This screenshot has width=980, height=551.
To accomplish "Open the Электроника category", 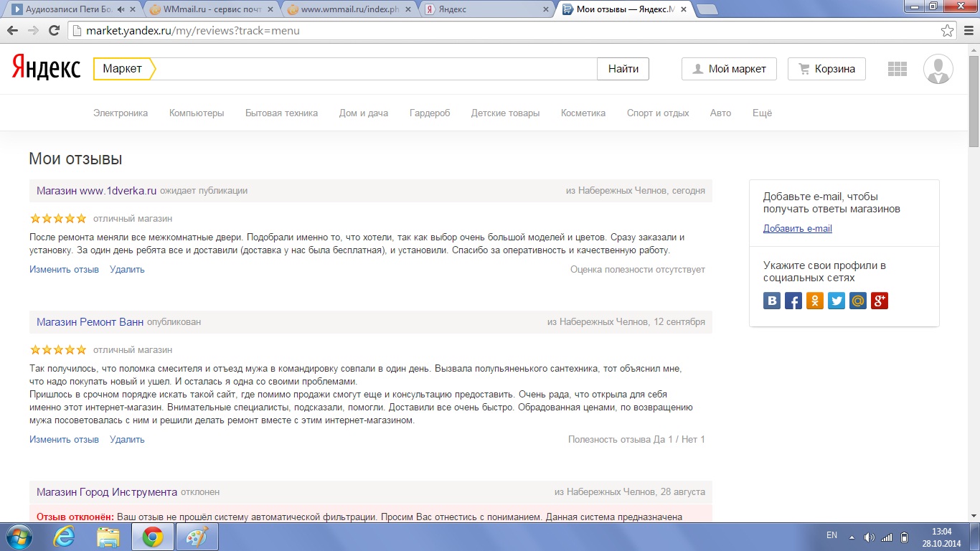I will 121,113.
